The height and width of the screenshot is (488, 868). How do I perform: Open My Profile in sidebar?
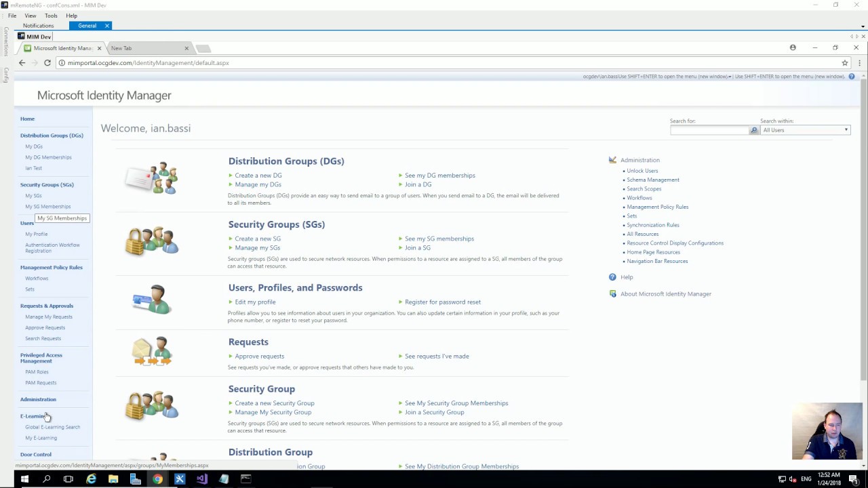pyautogui.click(x=37, y=235)
